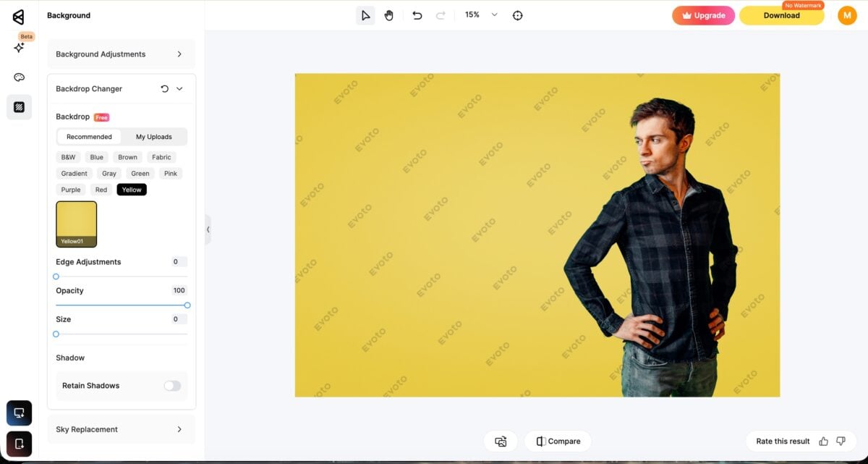This screenshot has height=464, width=868.
Task: Expand the Sky Replacement panel
Action: click(x=121, y=429)
